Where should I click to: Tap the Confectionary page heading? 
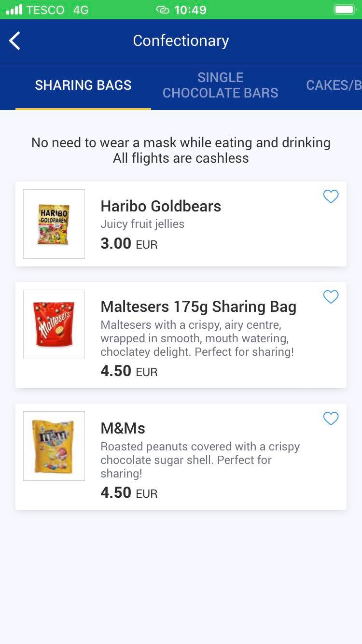(x=181, y=41)
